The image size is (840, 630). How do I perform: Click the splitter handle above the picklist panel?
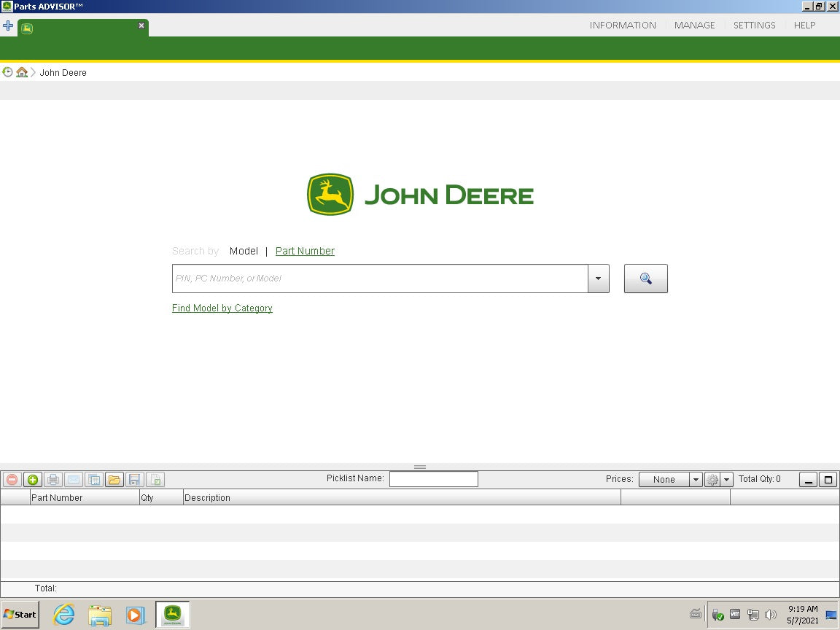pyautogui.click(x=420, y=467)
